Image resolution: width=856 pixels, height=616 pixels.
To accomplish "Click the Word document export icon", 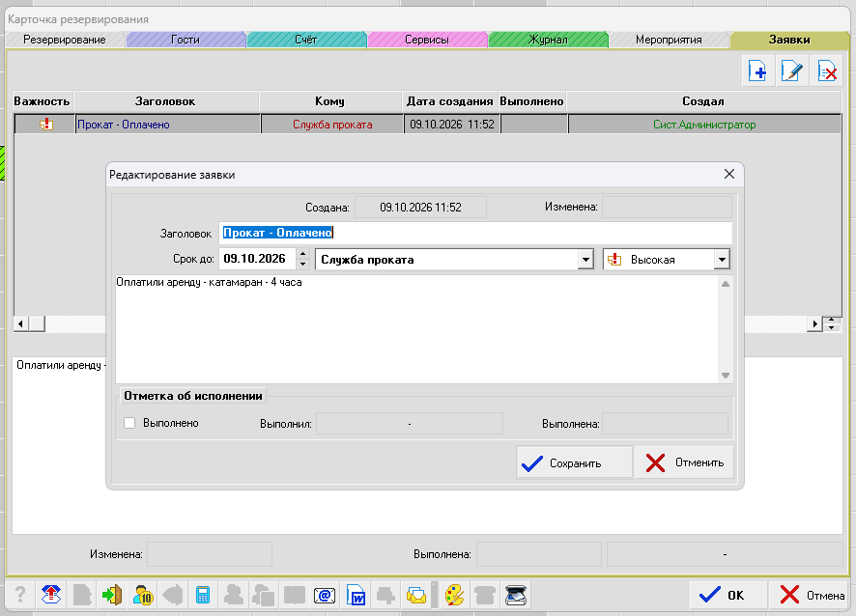I will click(356, 595).
